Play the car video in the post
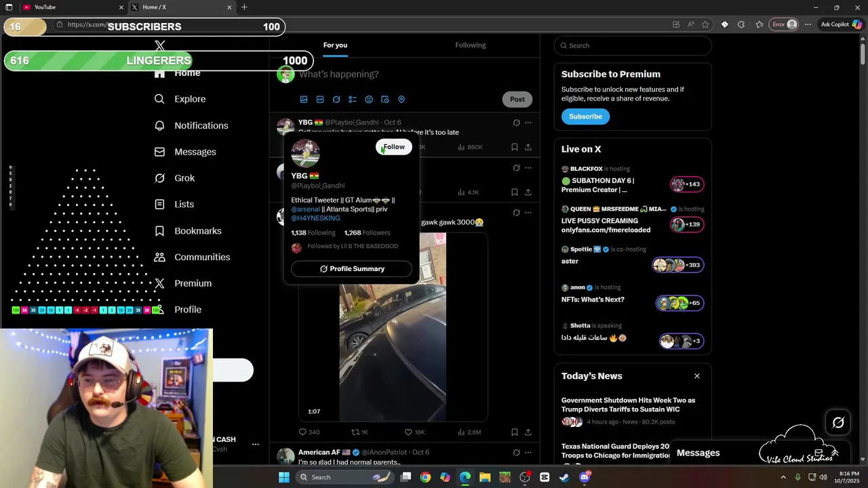Screen dimensions: 868x488 coord(393,327)
